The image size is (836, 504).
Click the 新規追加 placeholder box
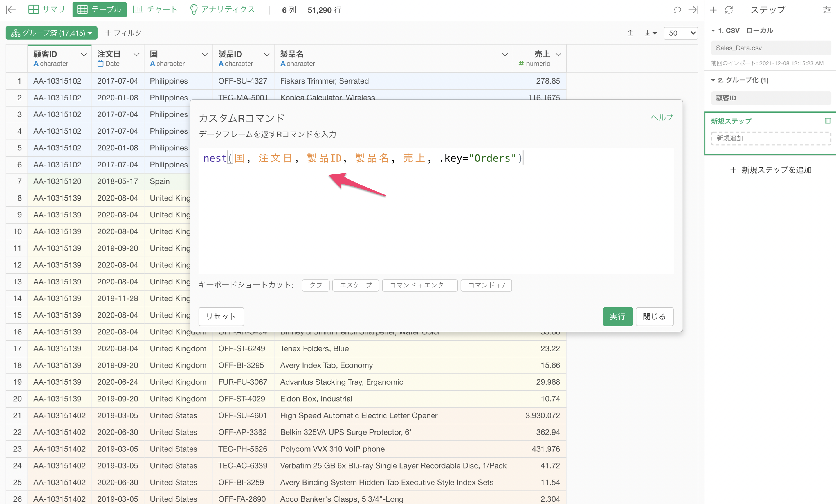point(771,138)
